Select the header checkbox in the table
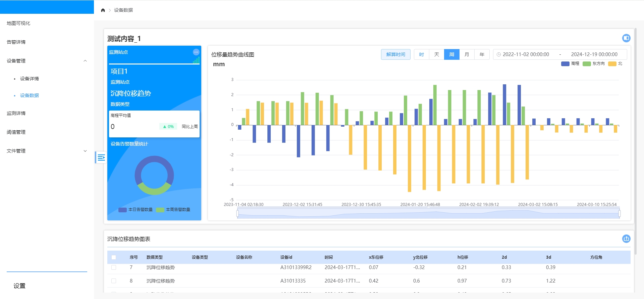 tap(114, 257)
